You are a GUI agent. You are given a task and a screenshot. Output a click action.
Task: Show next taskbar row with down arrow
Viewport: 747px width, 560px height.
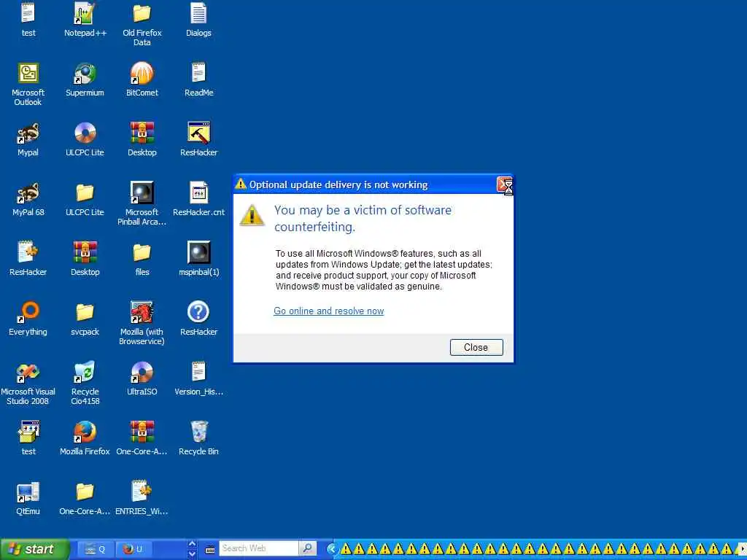click(192, 554)
